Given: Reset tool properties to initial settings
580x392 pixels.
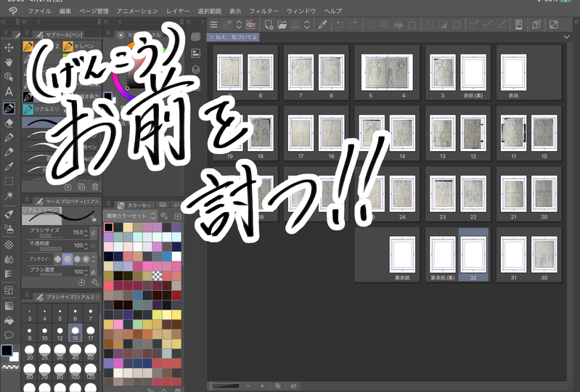Looking at the screenshot, I should 81,282.
